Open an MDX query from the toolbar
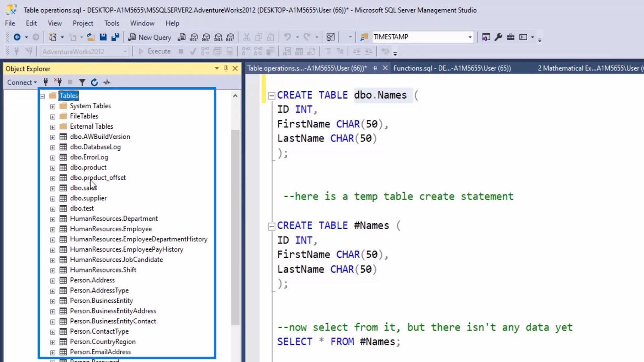Image resolution: width=644 pixels, height=362 pixels. (x=194, y=37)
